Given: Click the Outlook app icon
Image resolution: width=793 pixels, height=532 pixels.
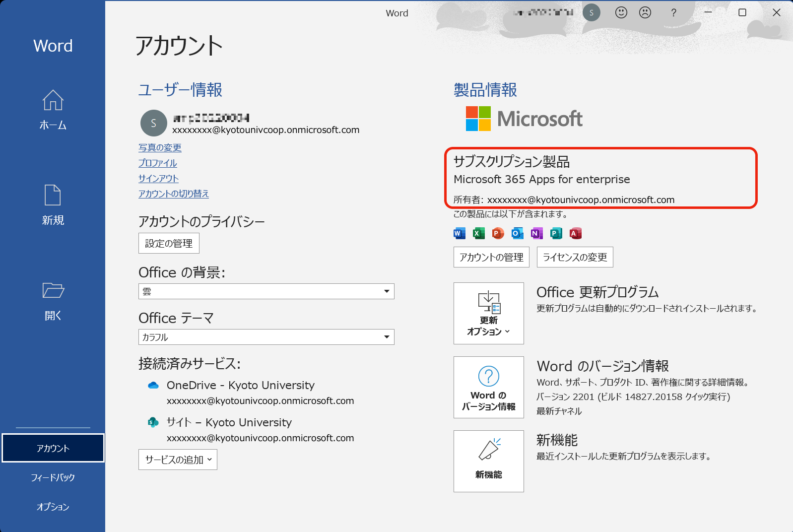Looking at the screenshot, I should click(518, 233).
